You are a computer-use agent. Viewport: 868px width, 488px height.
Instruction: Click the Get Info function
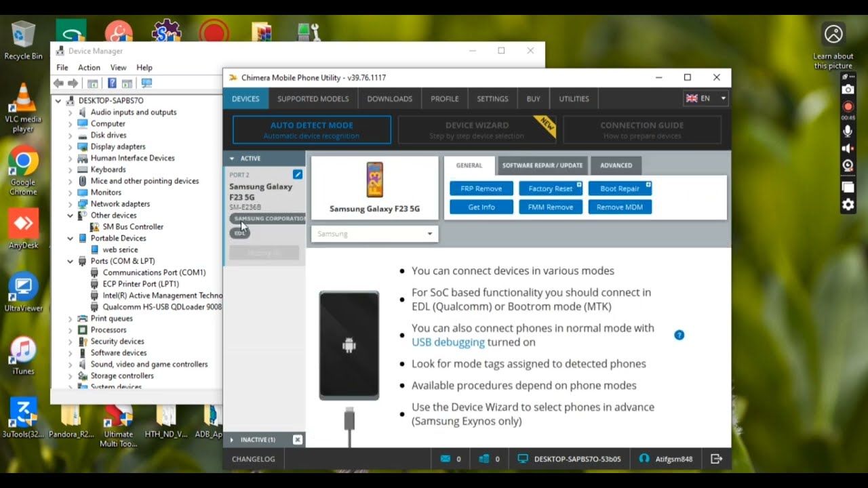pyautogui.click(x=481, y=207)
